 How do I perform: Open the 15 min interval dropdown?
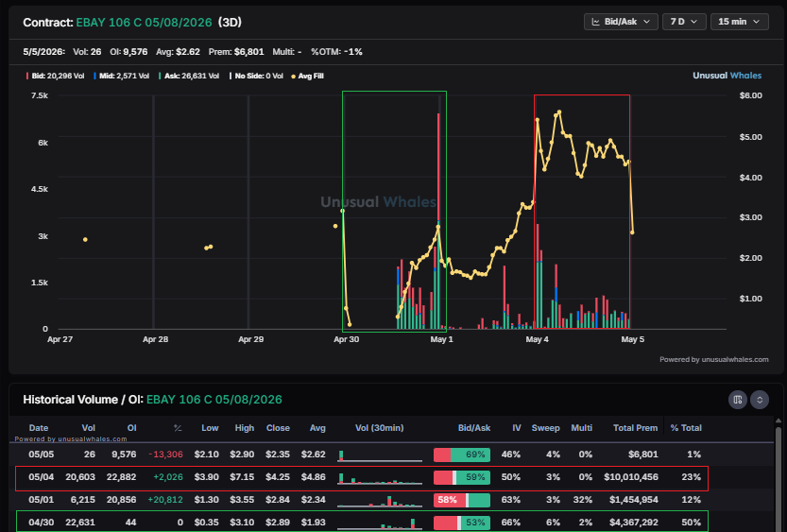[740, 22]
